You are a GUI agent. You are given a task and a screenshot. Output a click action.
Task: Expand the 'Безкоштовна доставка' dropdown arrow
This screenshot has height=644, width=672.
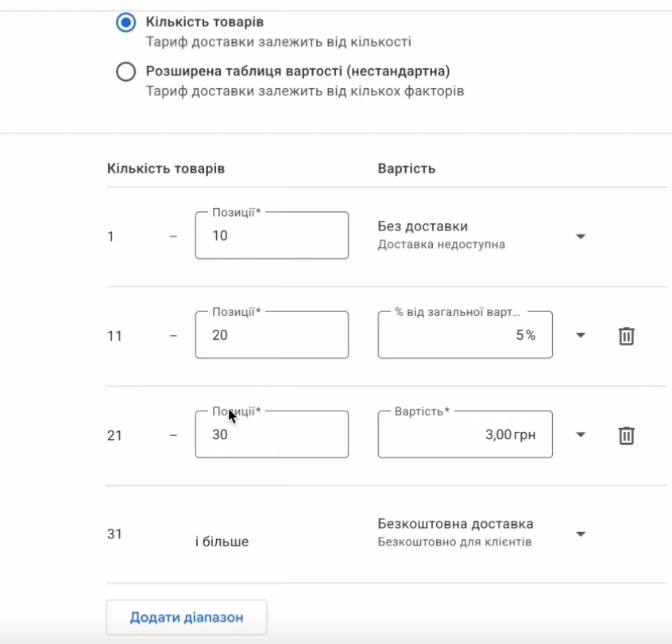pos(580,534)
